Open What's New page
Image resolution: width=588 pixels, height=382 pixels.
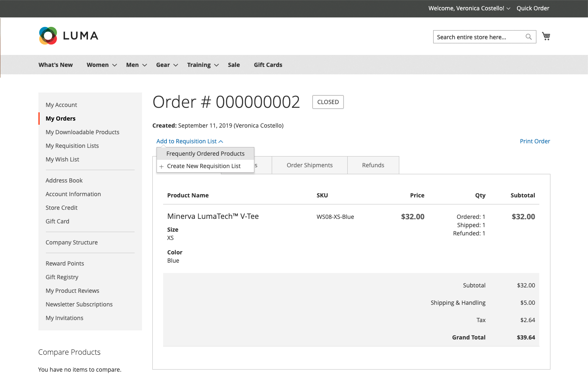[x=56, y=65]
